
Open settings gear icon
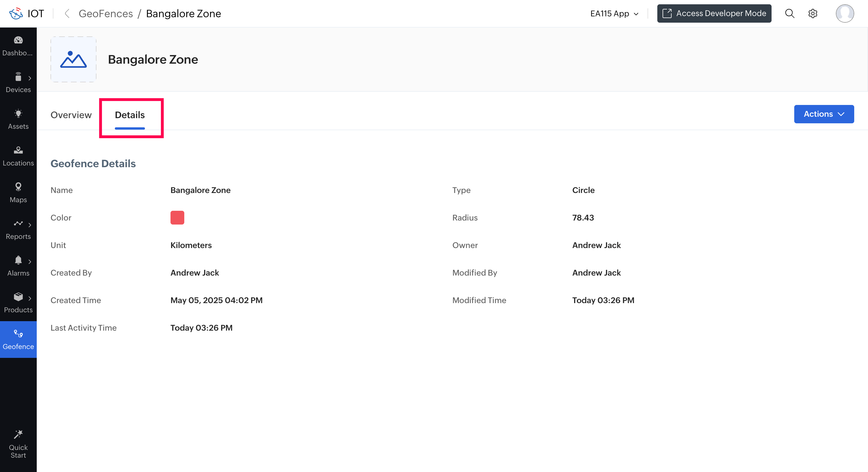pos(813,13)
